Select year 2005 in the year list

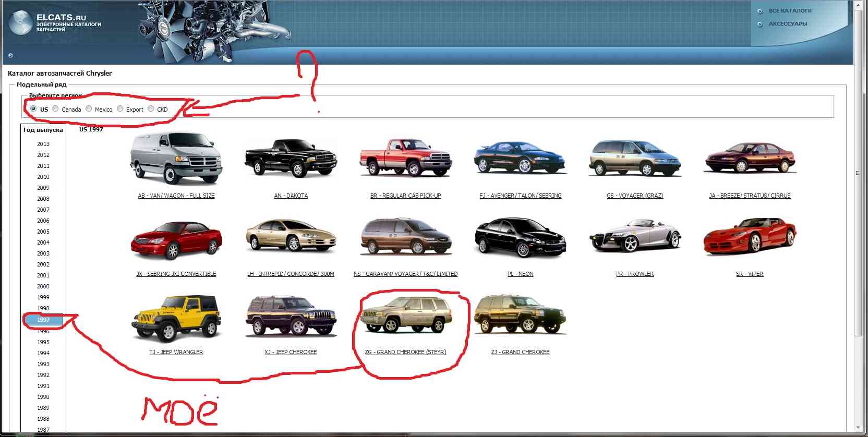(43, 232)
